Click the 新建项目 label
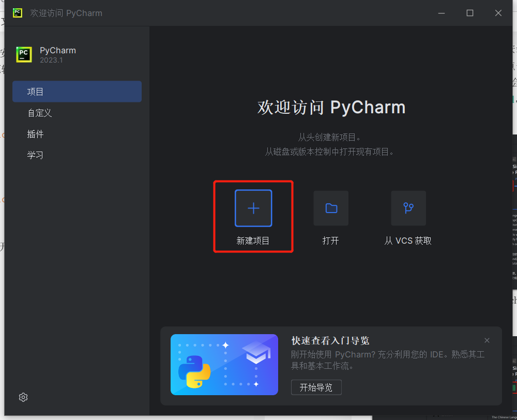 (253, 241)
